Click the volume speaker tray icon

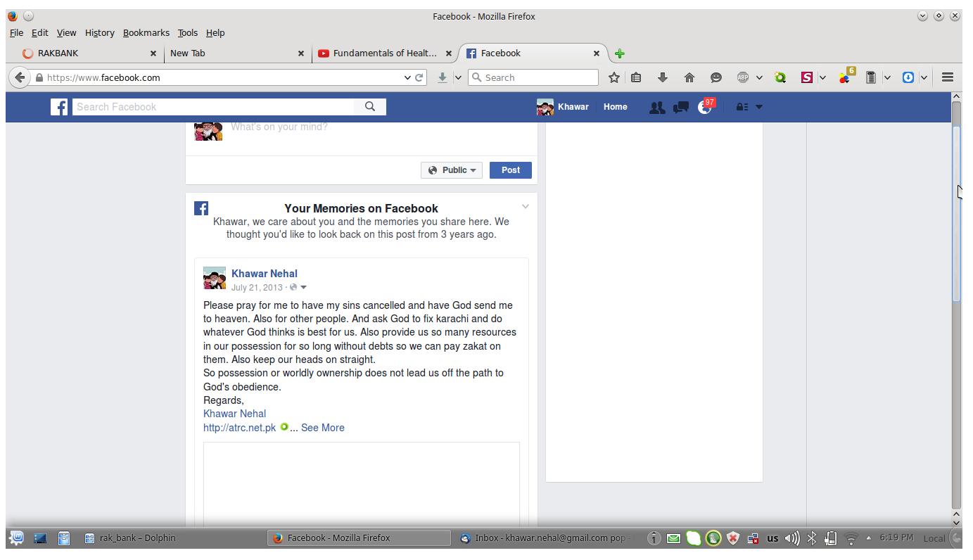pyautogui.click(x=792, y=538)
